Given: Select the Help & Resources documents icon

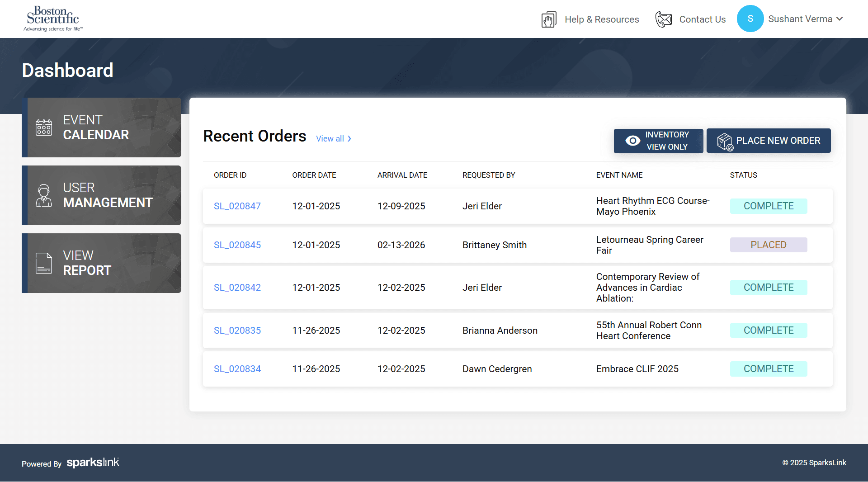Looking at the screenshot, I should (x=548, y=19).
